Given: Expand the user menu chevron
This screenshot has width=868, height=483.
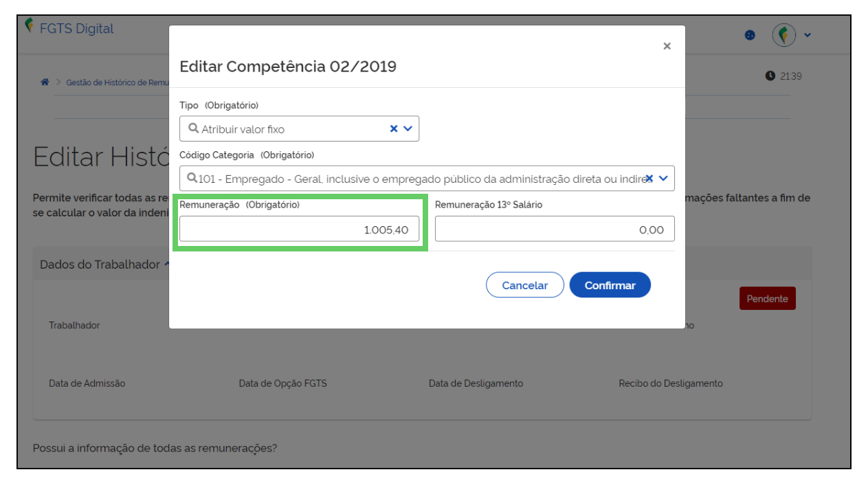Looking at the screenshot, I should coord(808,35).
